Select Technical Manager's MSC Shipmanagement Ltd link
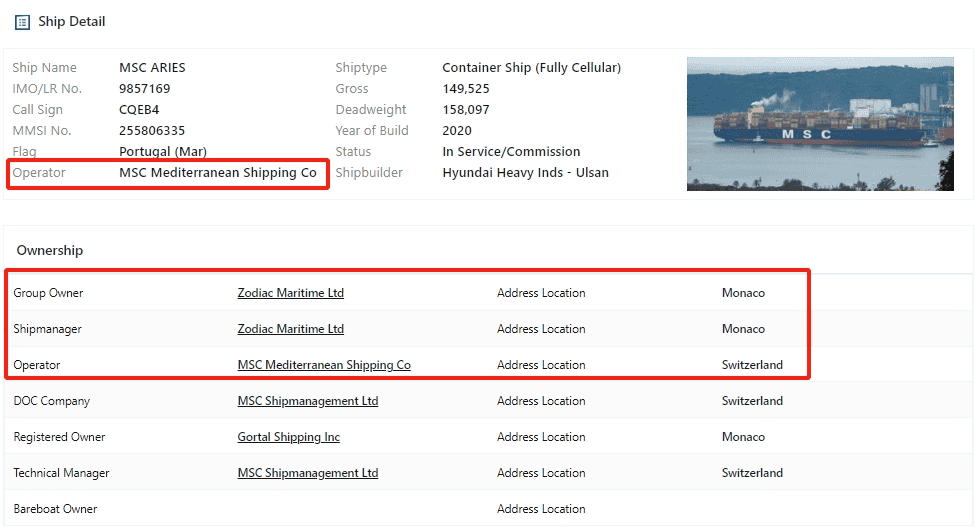 click(x=307, y=473)
